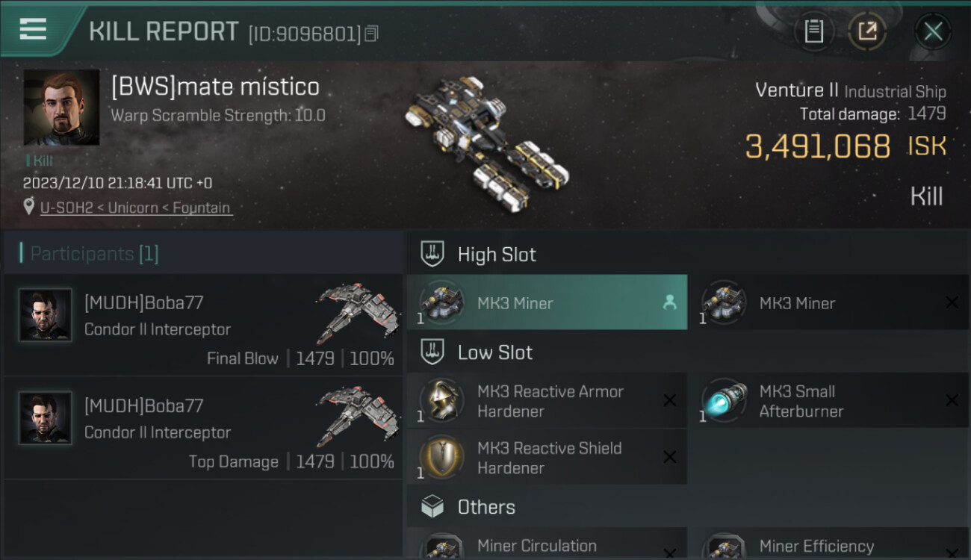The height and width of the screenshot is (560, 971).
Task: Select the Final Blow participant Boba77
Action: coord(203,324)
